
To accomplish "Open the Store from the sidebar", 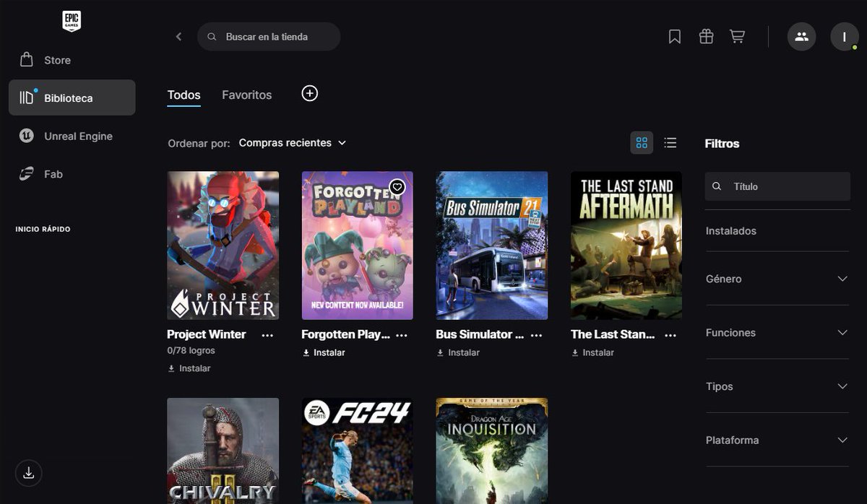I will tap(72, 60).
